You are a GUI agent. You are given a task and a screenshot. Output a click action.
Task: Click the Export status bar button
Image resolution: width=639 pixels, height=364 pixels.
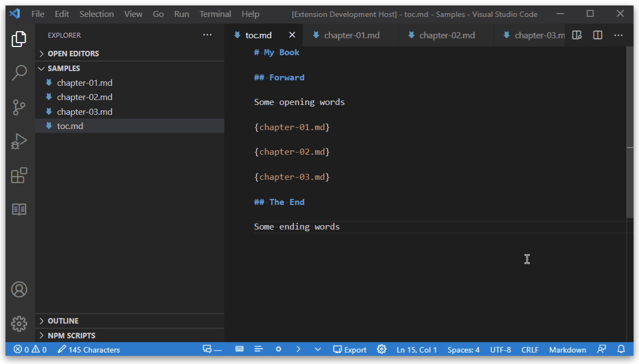[350, 349]
